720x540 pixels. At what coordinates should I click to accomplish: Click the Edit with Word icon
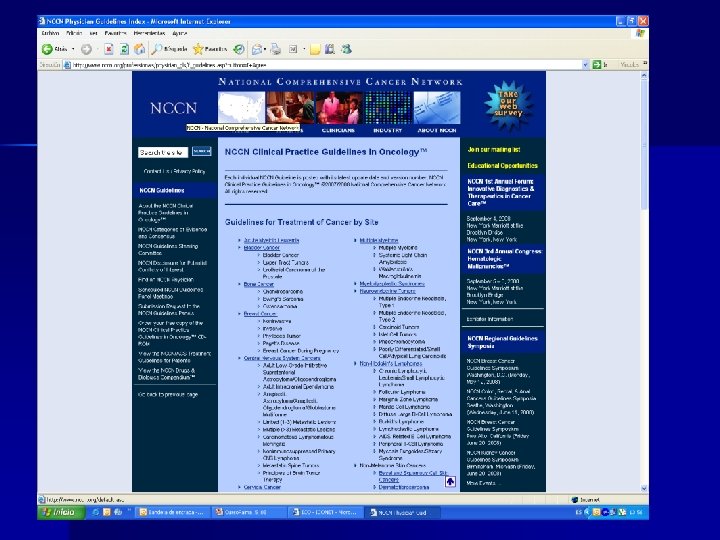293,49
